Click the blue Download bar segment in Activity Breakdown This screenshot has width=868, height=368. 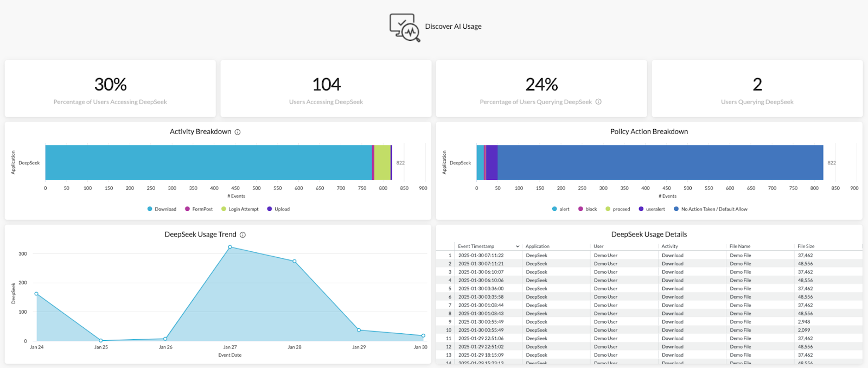point(208,162)
